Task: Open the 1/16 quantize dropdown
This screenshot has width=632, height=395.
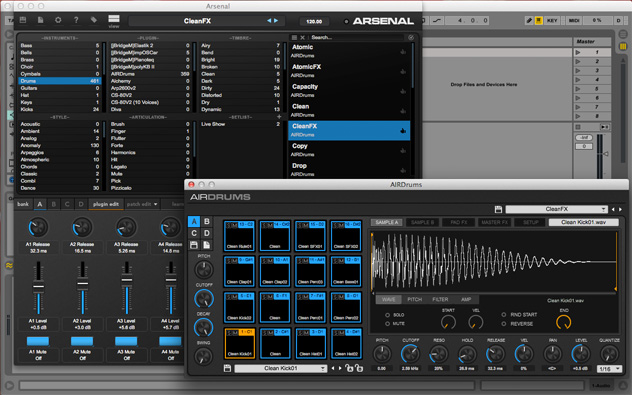Action: [x=609, y=369]
